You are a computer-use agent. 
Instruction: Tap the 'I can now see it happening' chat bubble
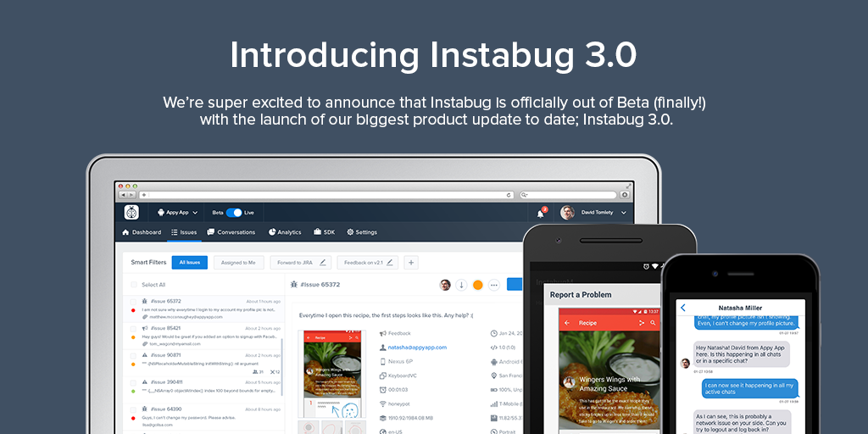tap(750, 388)
